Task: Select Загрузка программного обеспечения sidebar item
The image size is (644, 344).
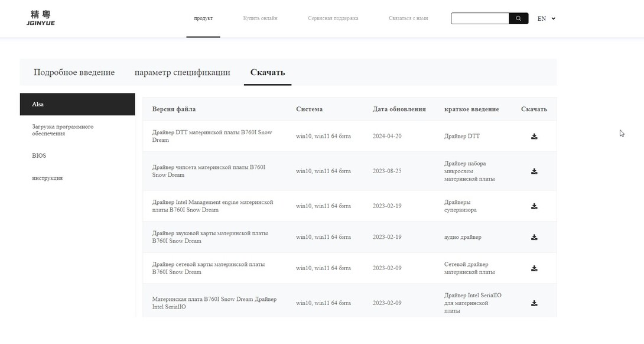Action: (63, 130)
